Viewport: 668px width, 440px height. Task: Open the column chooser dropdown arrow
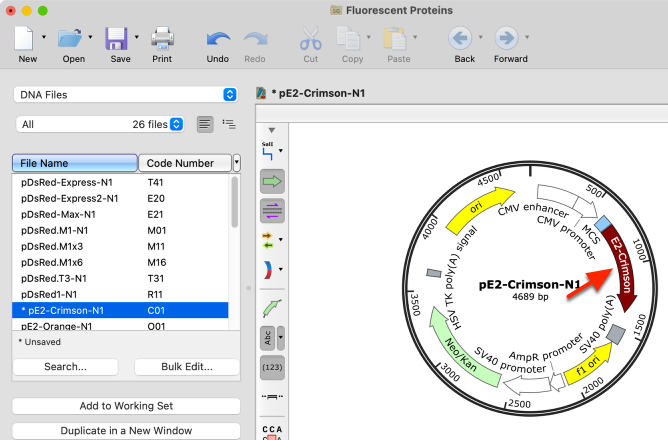pyautogui.click(x=236, y=163)
